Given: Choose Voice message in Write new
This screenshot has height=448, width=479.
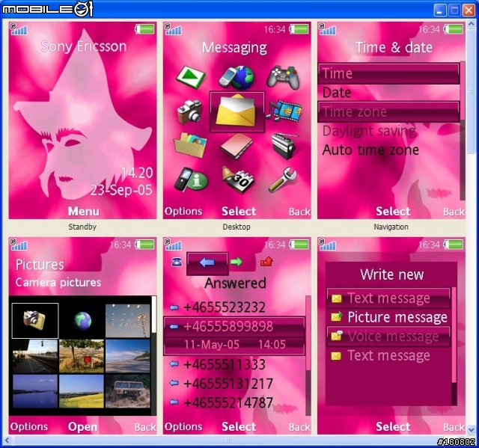Looking at the screenshot, I should pos(388,337).
